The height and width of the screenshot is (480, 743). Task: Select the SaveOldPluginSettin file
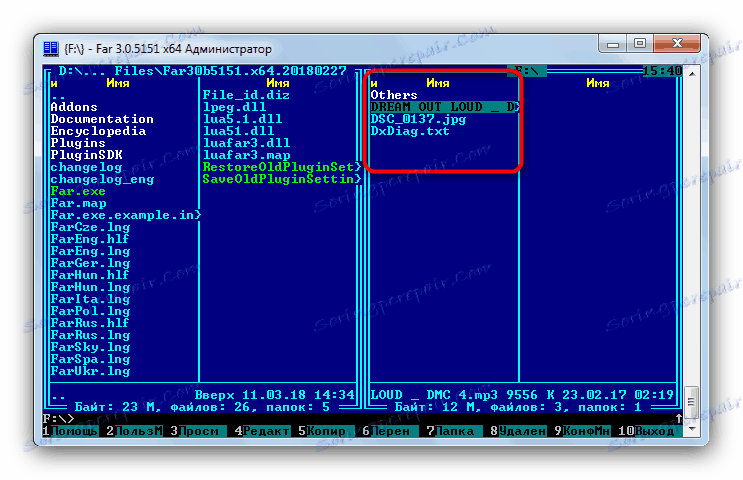[x=282, y=179]
